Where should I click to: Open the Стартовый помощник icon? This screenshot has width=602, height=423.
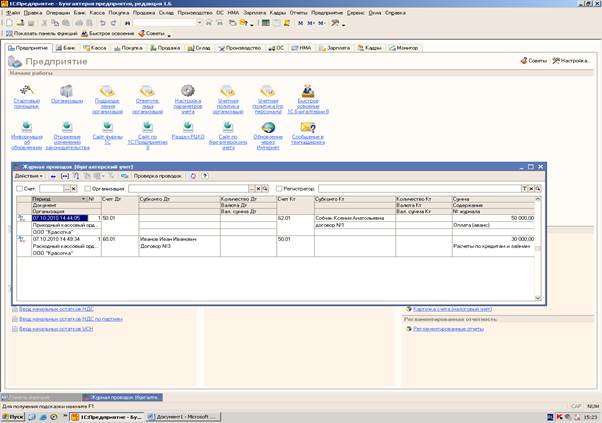(x=26, y=91)
